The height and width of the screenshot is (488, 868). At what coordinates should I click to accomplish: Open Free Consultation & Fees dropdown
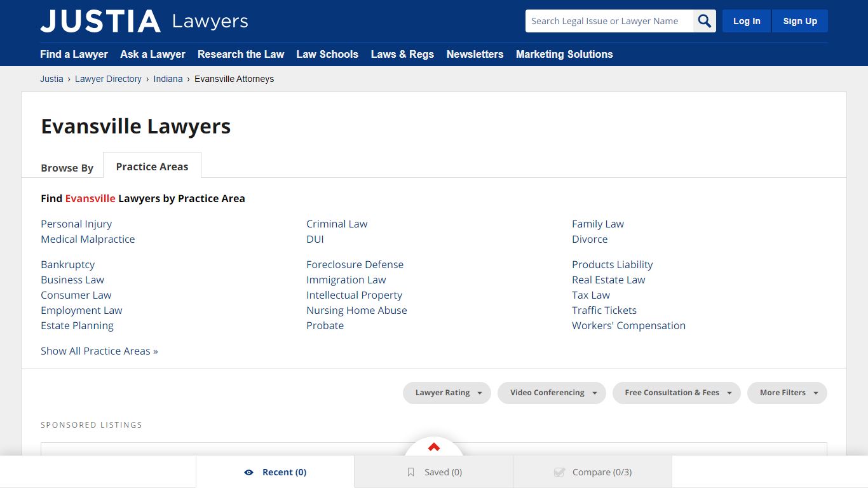[677, 393]
